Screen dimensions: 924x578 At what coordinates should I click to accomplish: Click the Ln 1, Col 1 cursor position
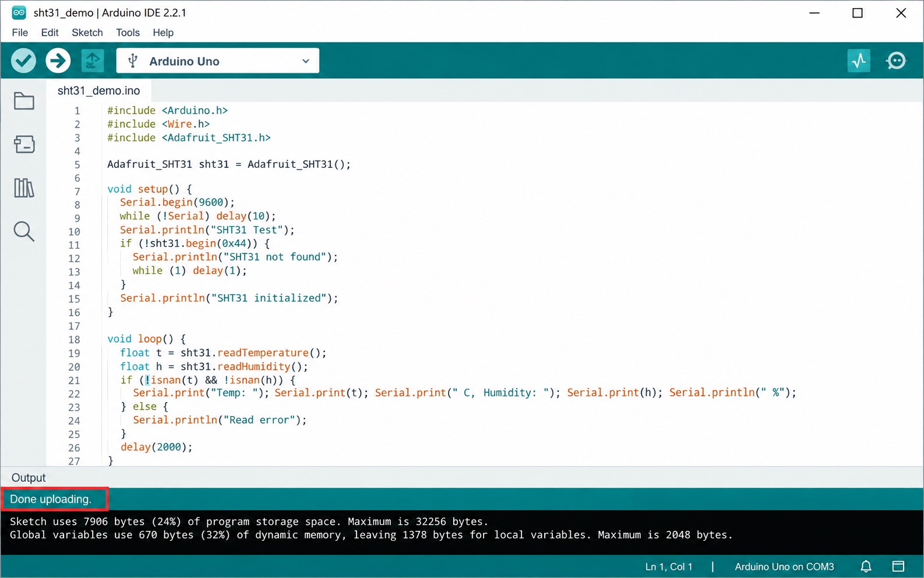click(669, 566)
